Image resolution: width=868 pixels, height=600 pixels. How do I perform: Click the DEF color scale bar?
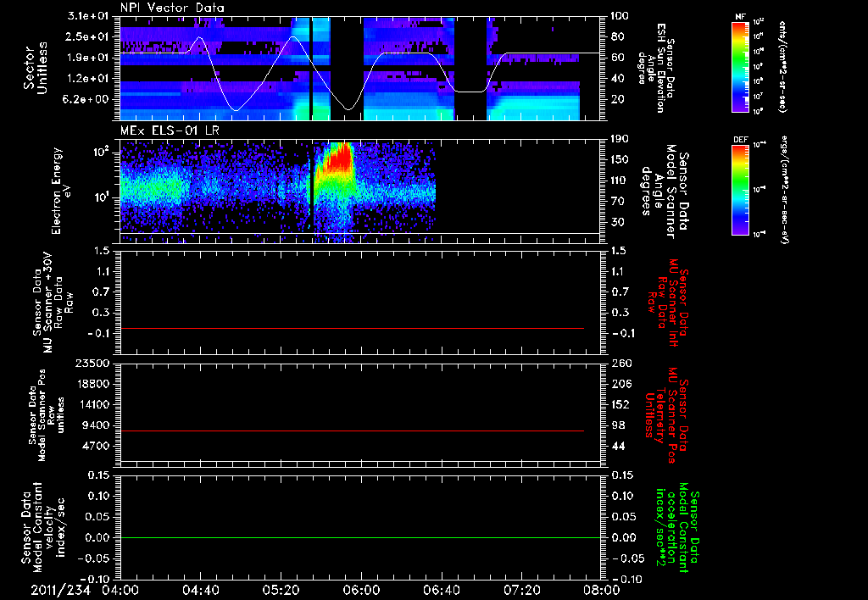(740, 190)
